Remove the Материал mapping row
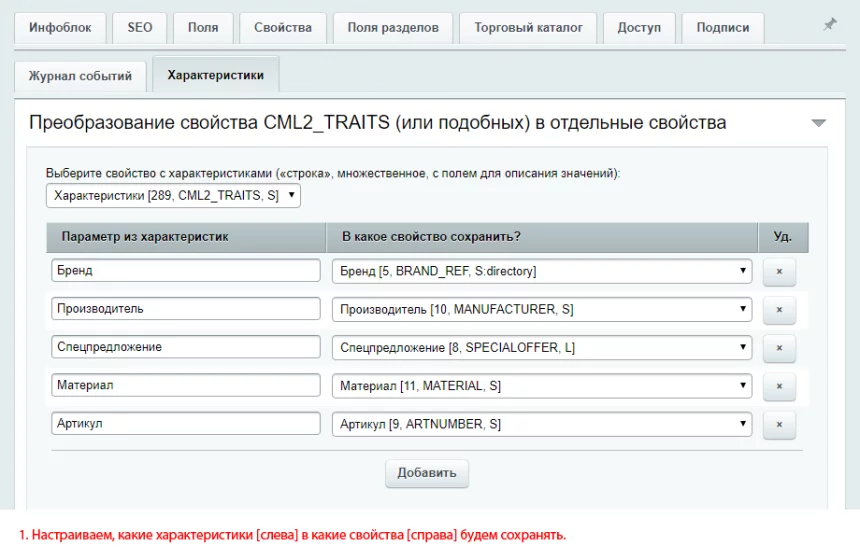 coord(779,386)
